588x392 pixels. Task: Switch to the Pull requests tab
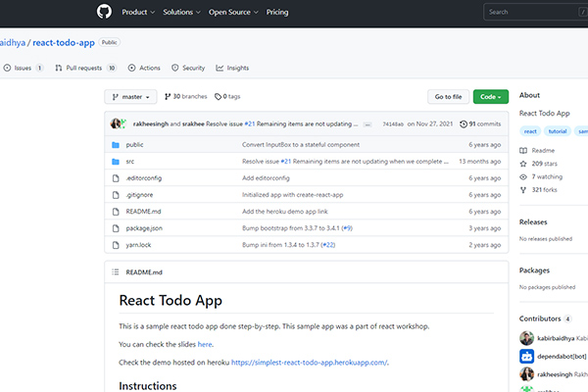85,68
